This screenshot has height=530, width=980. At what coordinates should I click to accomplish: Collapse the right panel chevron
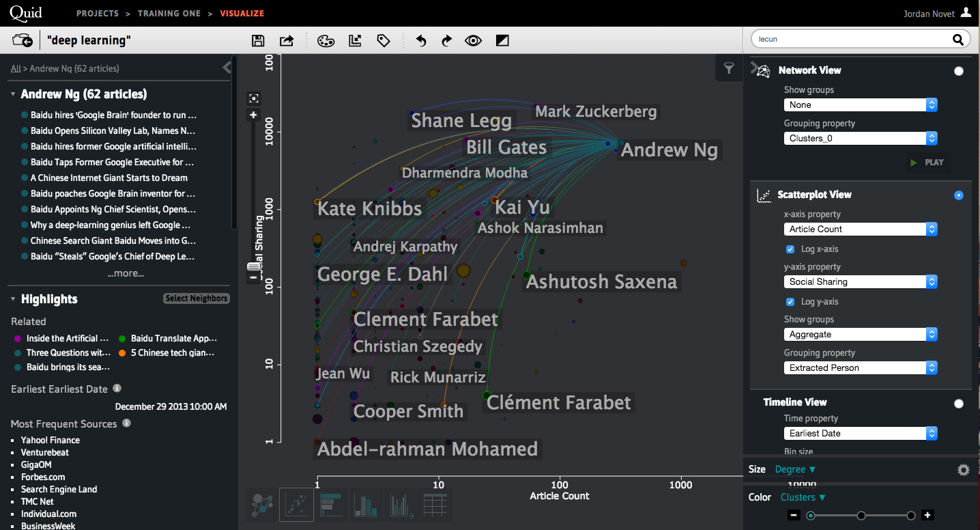coord(754,68)
